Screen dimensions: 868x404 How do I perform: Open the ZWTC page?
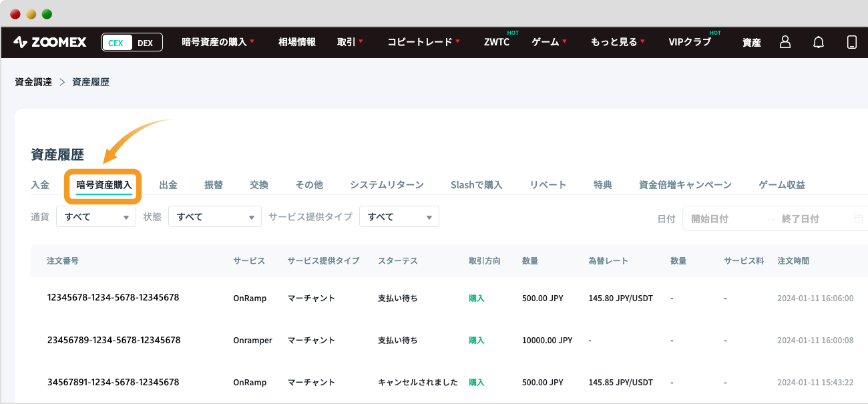point(497,42)
